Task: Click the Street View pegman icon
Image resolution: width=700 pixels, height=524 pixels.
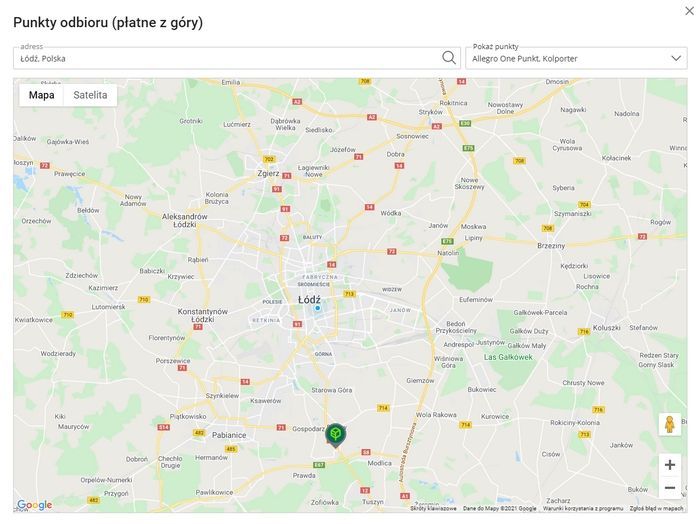Action: click(x=670, y=424)
